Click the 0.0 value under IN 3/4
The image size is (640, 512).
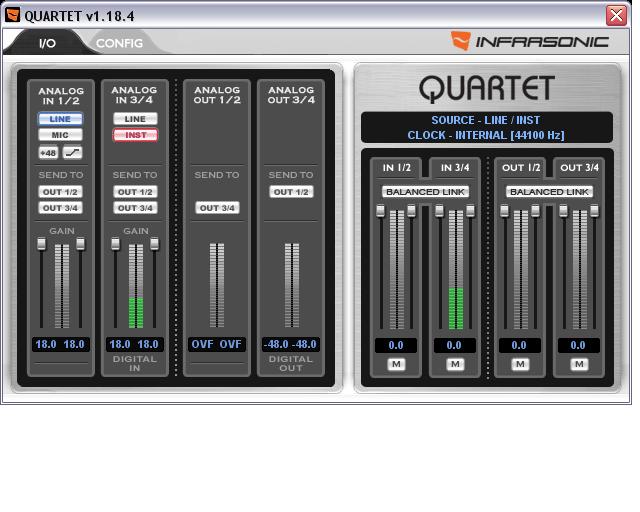454,345
